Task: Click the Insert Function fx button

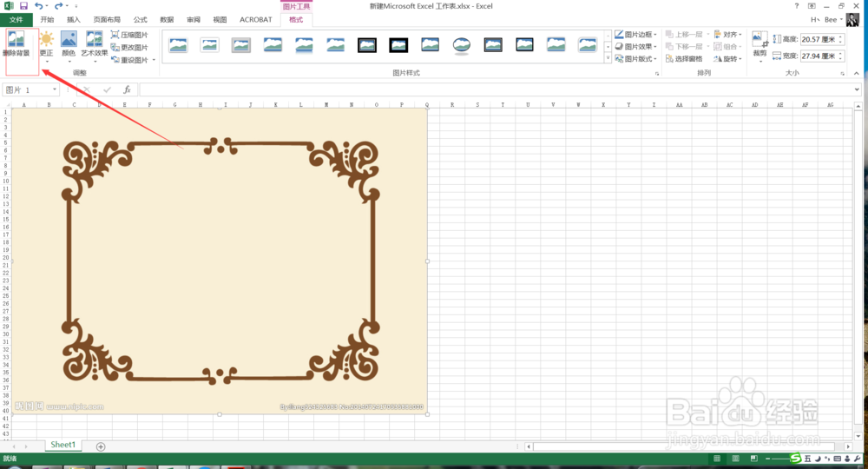Action: (x=127, y=89)
